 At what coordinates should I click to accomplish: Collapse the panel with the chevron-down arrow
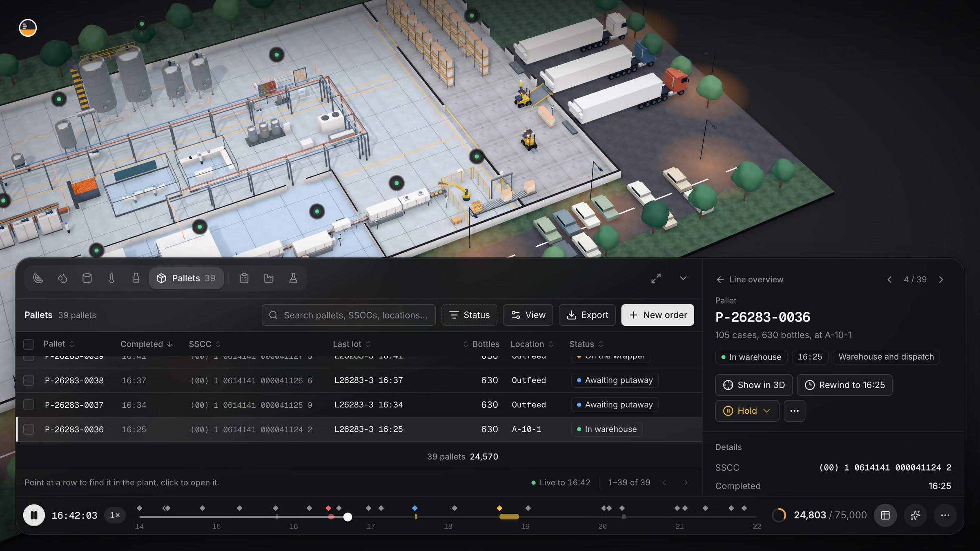683,278
